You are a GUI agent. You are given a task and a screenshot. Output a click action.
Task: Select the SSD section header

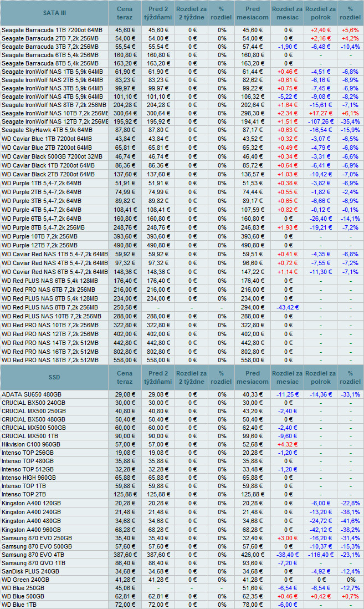pos(54,377)
